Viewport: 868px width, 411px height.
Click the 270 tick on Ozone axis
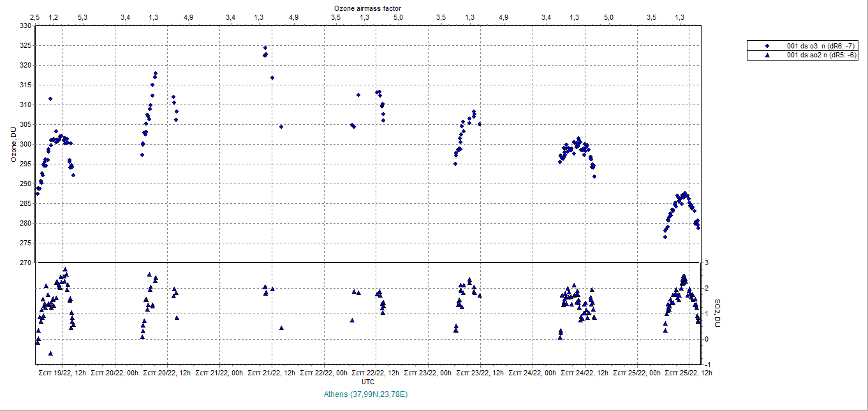(25, 263)
